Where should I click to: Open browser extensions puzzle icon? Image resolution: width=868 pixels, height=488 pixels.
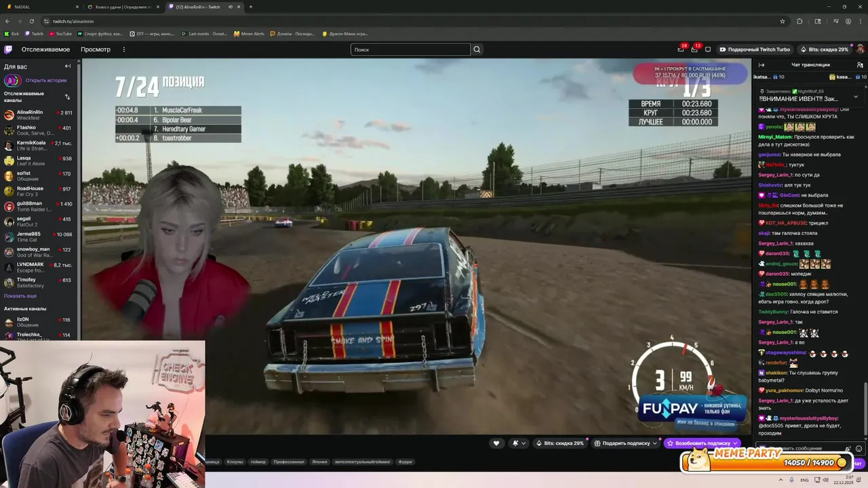800,21
